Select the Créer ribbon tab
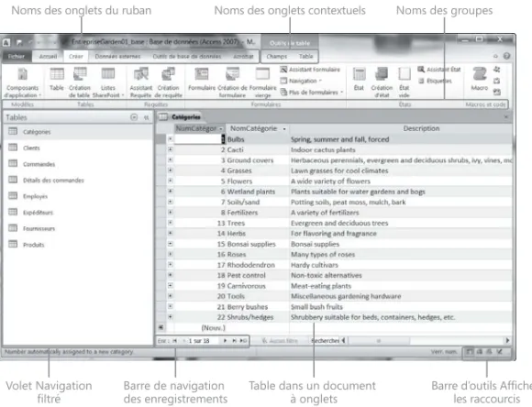532x407 pixels. click(75, 56)
